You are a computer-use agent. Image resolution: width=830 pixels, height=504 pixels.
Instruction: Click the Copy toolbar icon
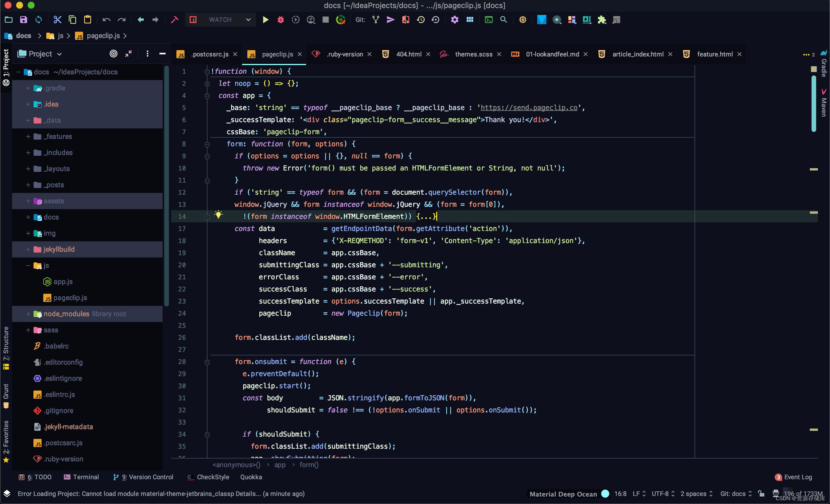click(72, 20)
